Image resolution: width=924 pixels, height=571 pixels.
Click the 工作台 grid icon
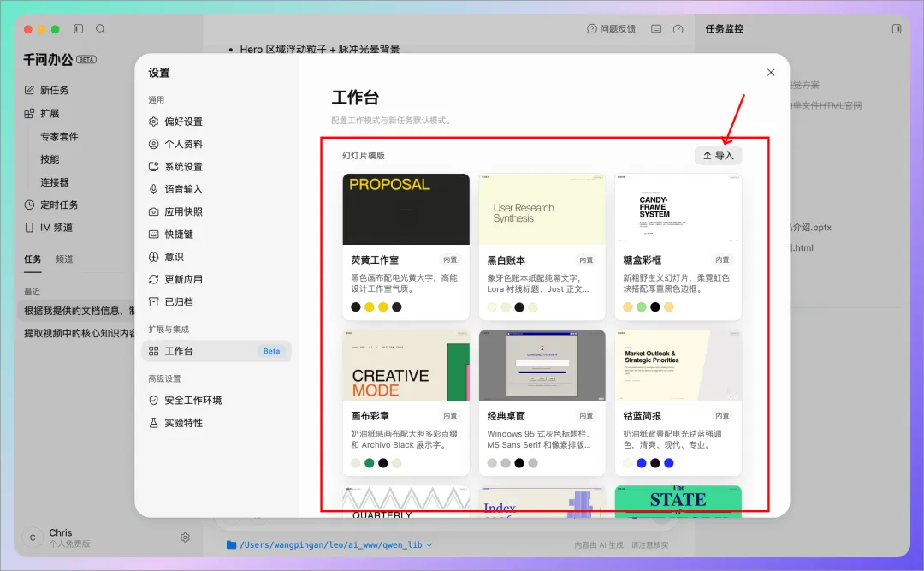click(153, 351)
